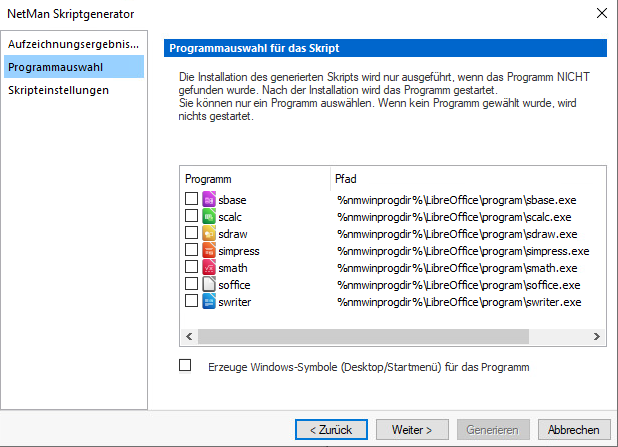The image size is (618, 447).
Task: Check the scalc program checkbox
Action: [192, 215]
